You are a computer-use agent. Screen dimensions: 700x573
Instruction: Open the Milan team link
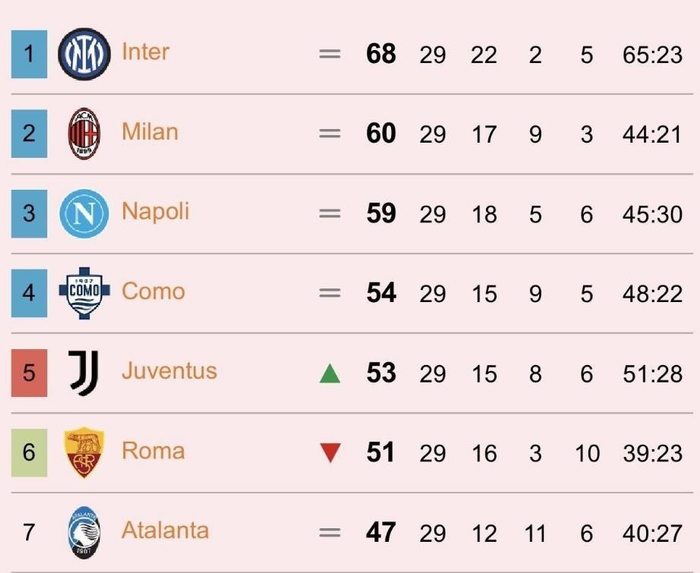150,131
